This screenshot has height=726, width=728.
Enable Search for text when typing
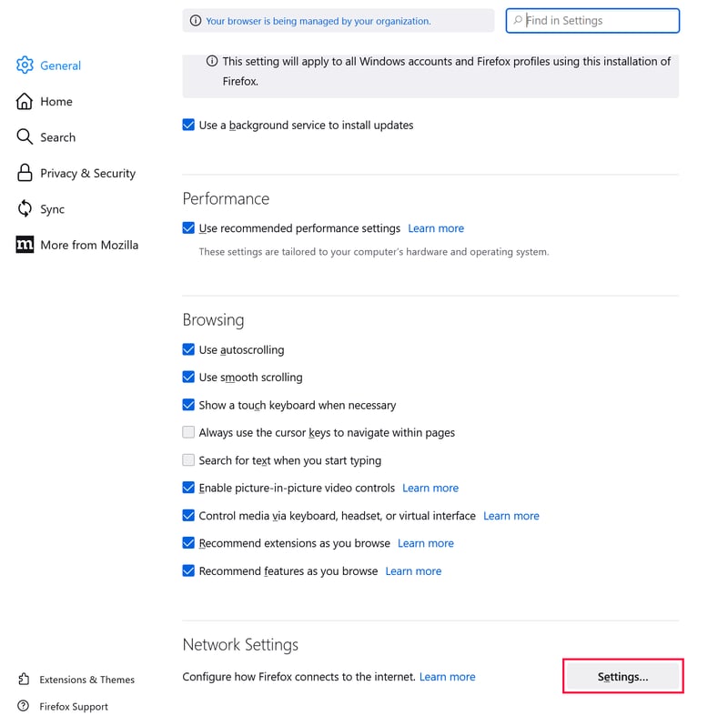click(188, 460)
